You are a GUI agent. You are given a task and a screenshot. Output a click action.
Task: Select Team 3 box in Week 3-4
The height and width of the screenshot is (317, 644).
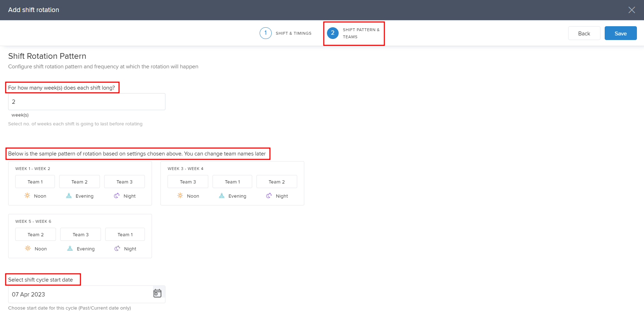188,182
